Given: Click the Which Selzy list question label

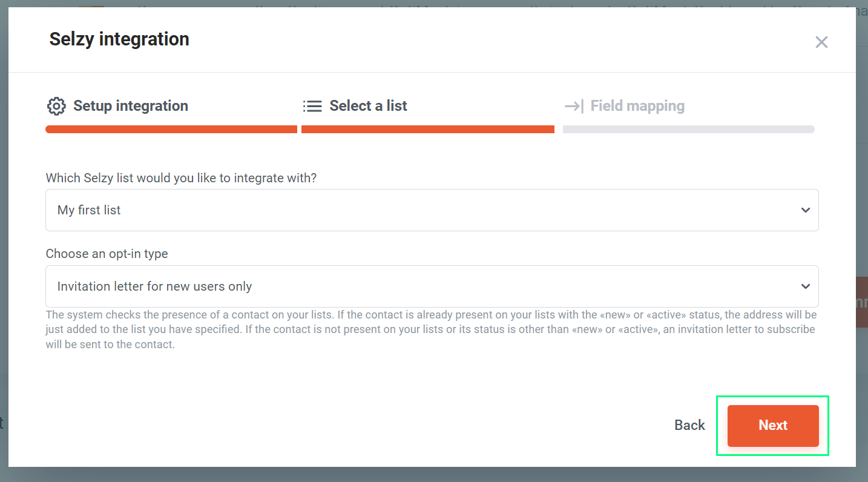Looking at the screenshot, I should (x=181, y=179).
